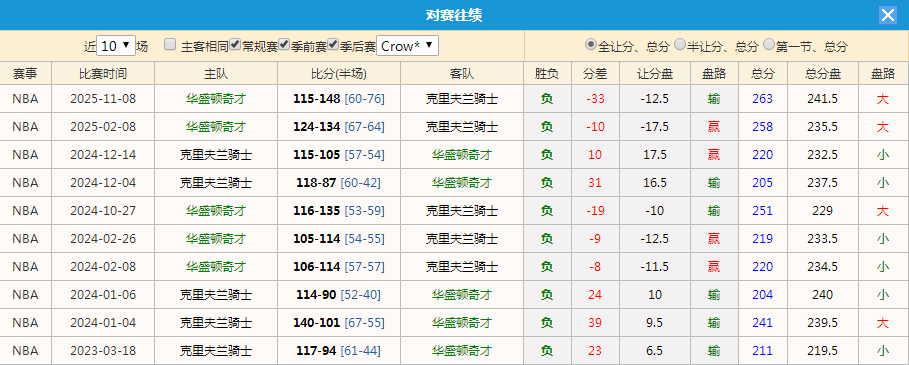Click the 比赛时间 column header
Screen dimensions: 909x365
[103, 74]
